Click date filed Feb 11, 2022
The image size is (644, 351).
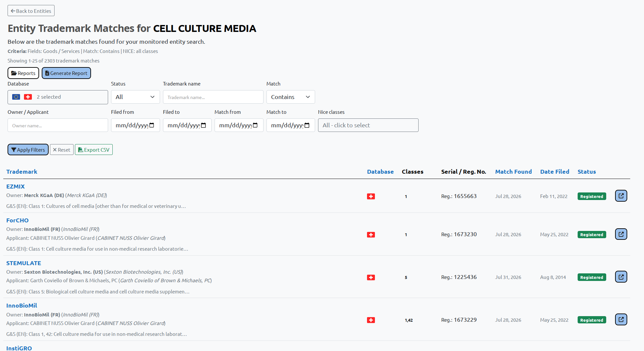coord(554,196)
